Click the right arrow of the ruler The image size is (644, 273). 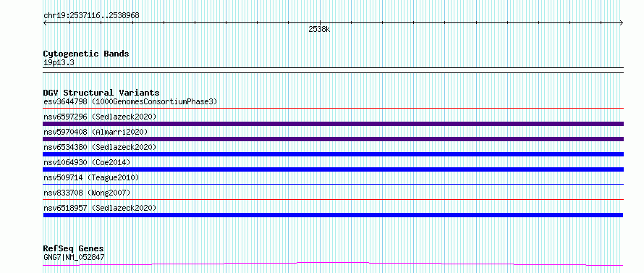tap(621, 23)
